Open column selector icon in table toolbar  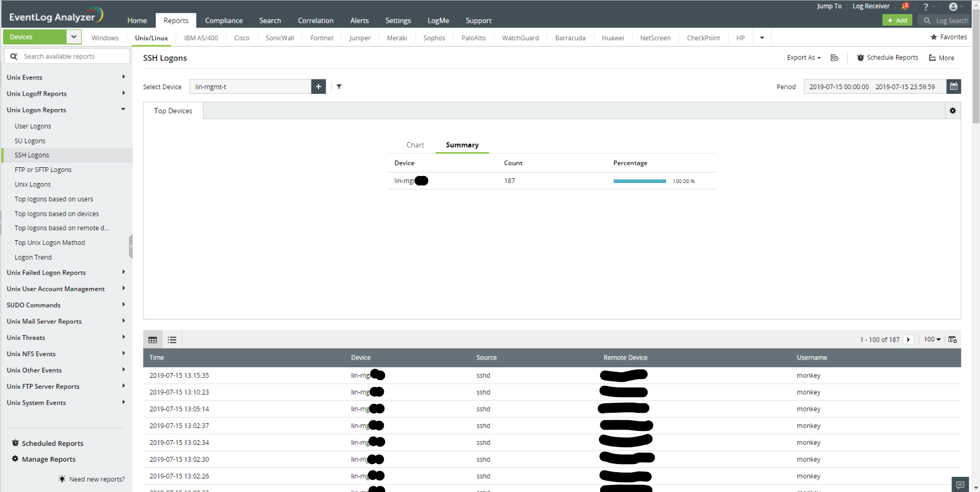[x=953, y=340]
